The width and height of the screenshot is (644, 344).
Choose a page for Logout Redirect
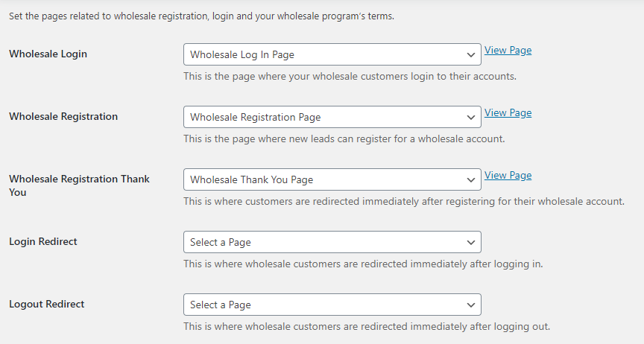pos(332,305)
